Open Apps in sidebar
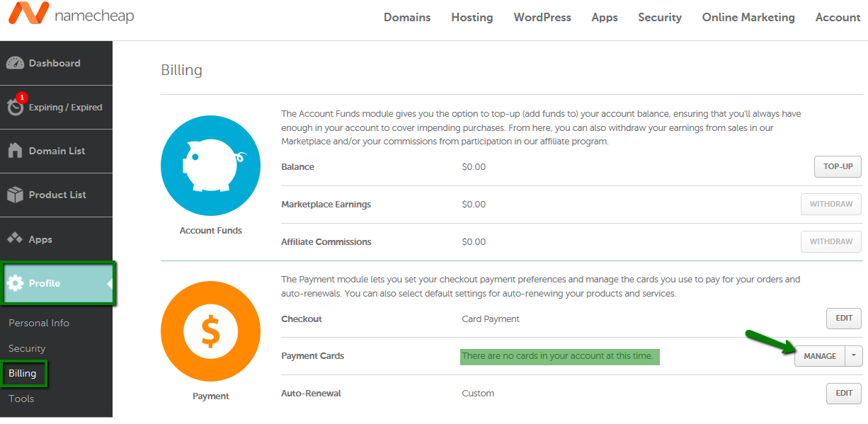Image resolution: width=868 pixels, height=424 pixels. [56, 239]
